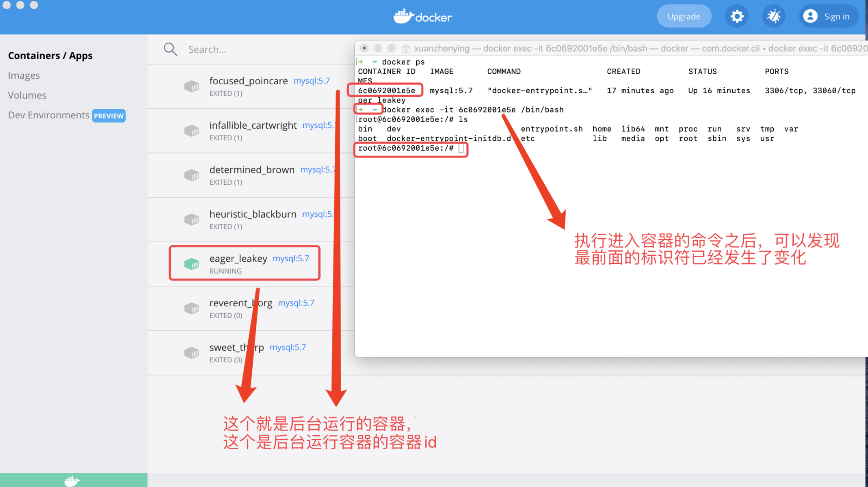Open the troubleshoot bug icon
This screenshot has height=487, width=868.
coord(774,16)
